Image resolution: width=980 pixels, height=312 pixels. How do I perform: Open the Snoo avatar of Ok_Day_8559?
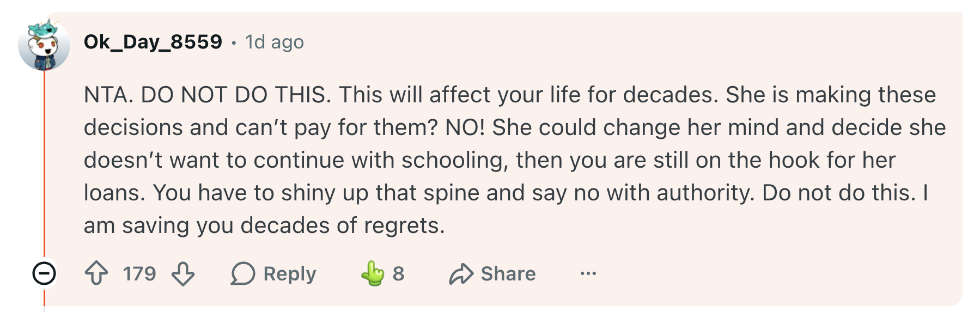point(44,46)
